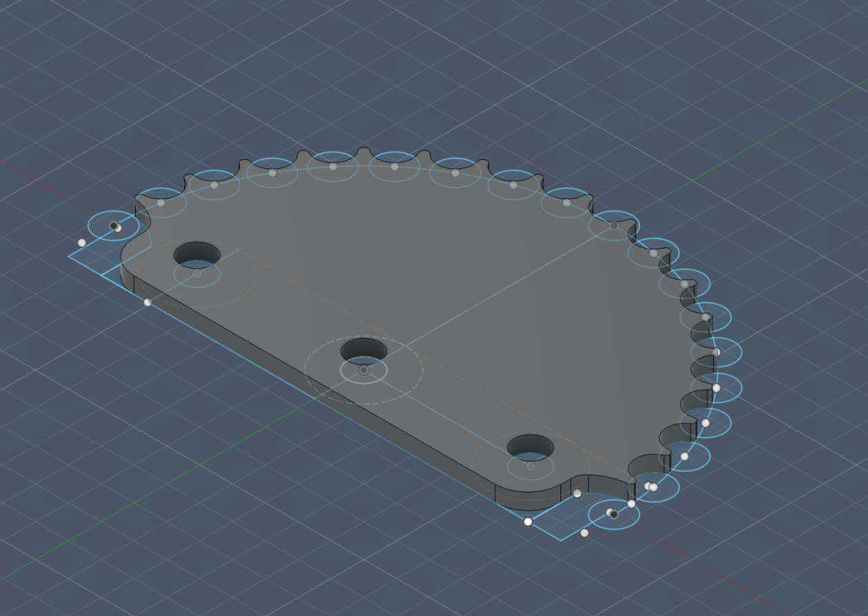
Task: Select the gray top face of the sprocket body
Action: click(x=441, y=276)
